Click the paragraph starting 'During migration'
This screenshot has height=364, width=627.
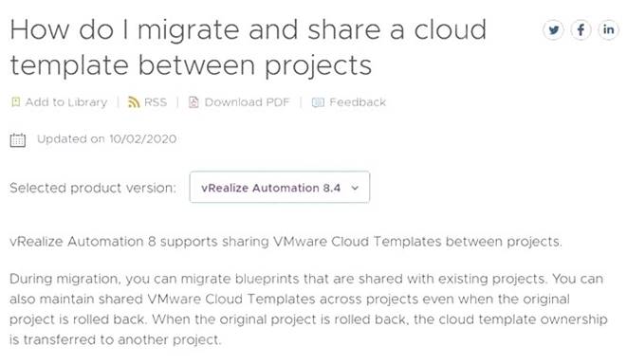click(308, 309)
